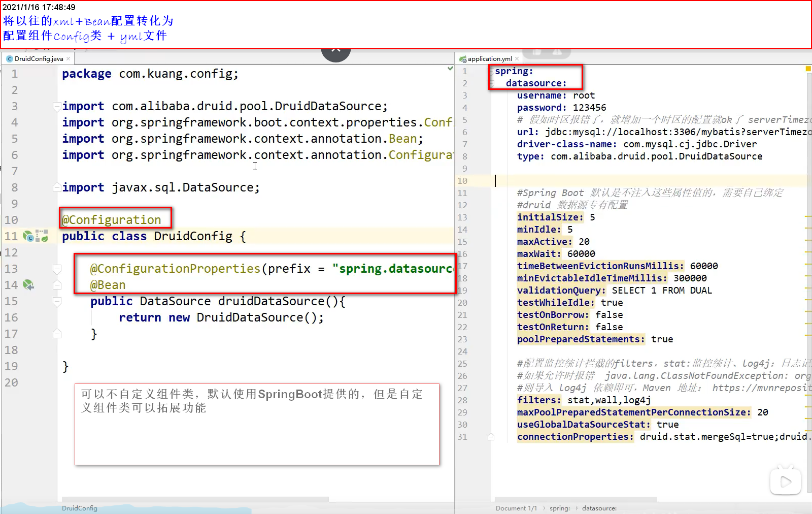Click the play button overlay at bottom right
The image size is (812, 514).
tap(786, 481)
